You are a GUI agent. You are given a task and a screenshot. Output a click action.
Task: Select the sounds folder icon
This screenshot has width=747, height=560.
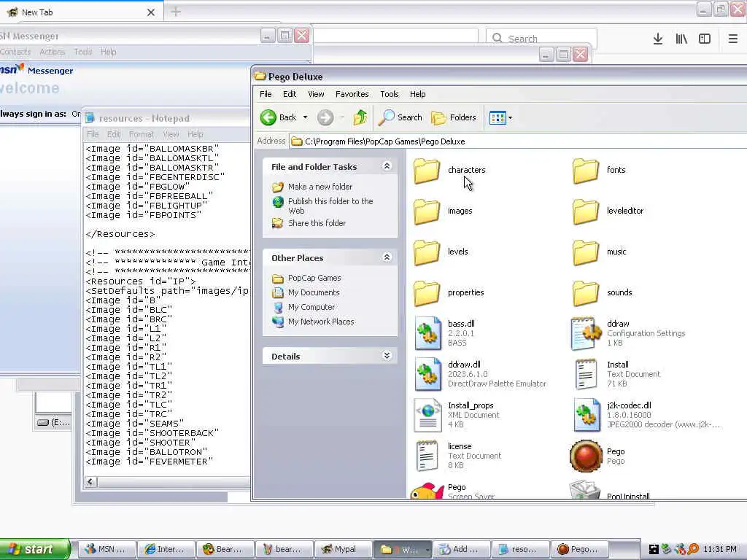pos(586,293)
